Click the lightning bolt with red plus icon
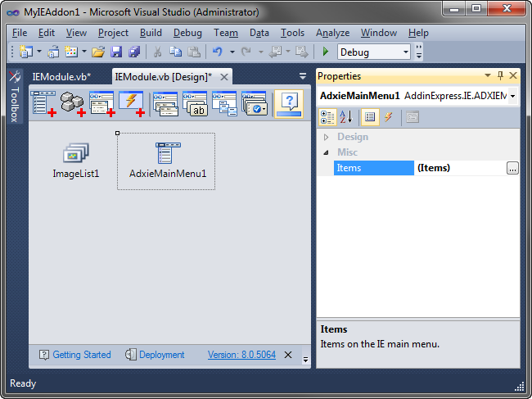The width and height of the screenshot is (532, 399). [132, 103]
